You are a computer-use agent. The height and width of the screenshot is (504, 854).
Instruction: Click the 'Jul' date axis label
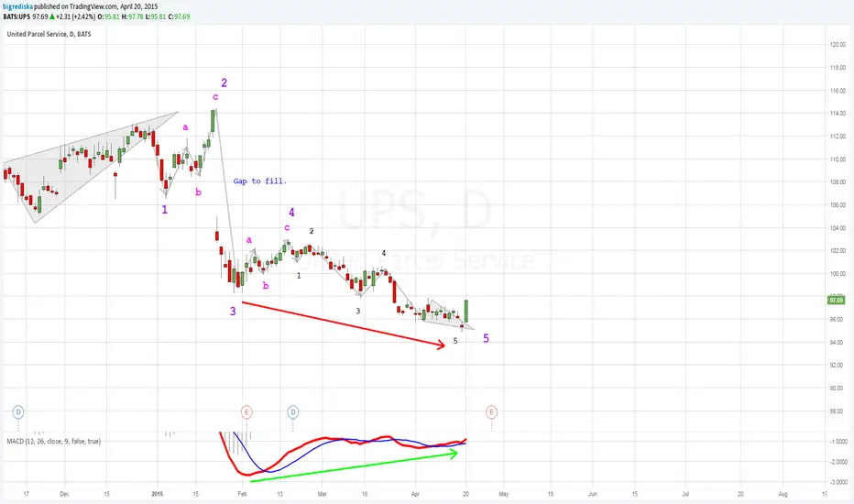tap(685, 494)
